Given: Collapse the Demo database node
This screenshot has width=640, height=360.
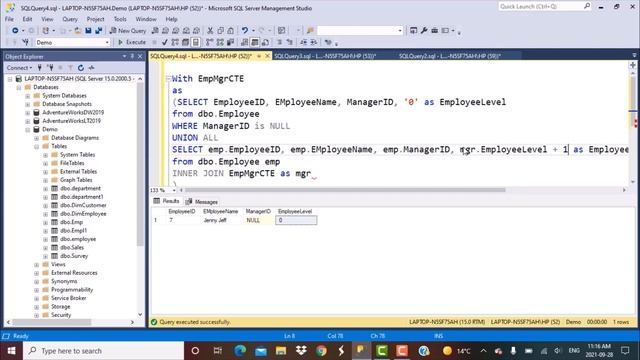Looking at the screenshot, I should pos(28,130).
